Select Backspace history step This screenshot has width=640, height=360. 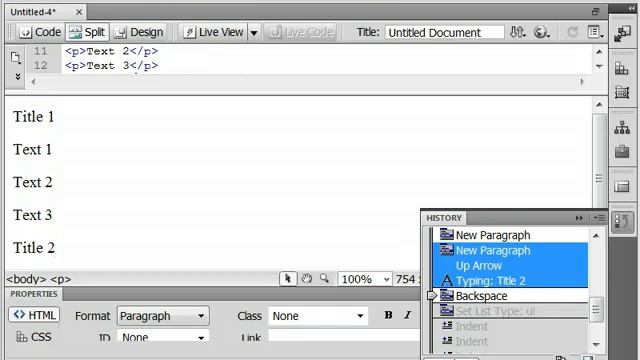510,296
